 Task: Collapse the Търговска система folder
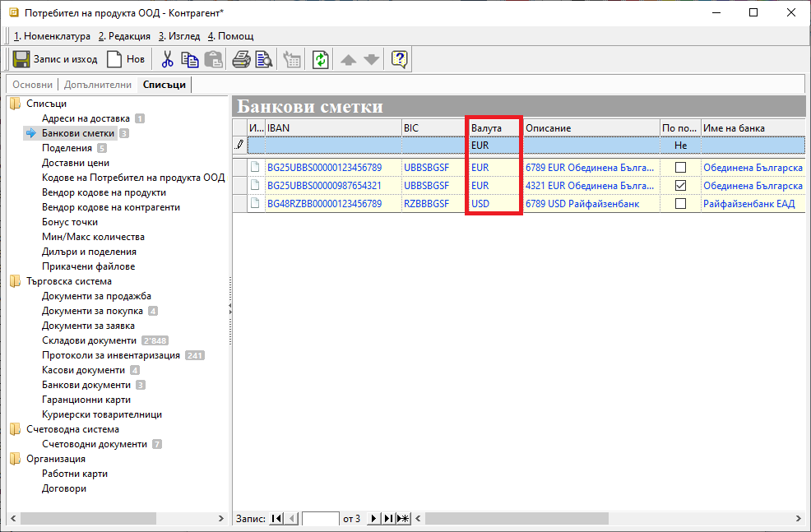pos(15,281)
